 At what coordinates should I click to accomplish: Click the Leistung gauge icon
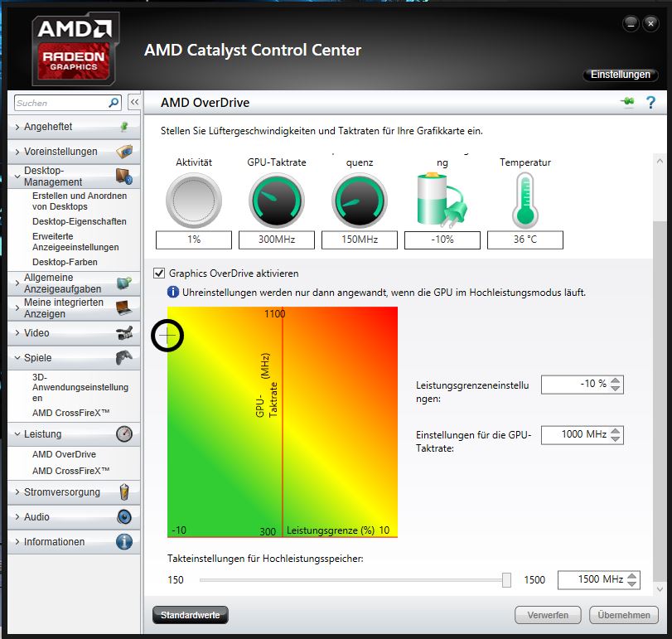124,433
